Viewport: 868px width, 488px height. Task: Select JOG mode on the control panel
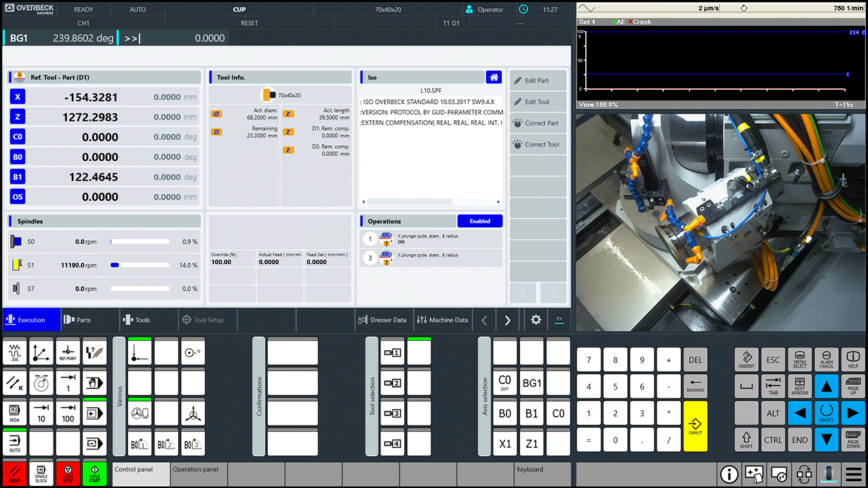pos(15,352)
